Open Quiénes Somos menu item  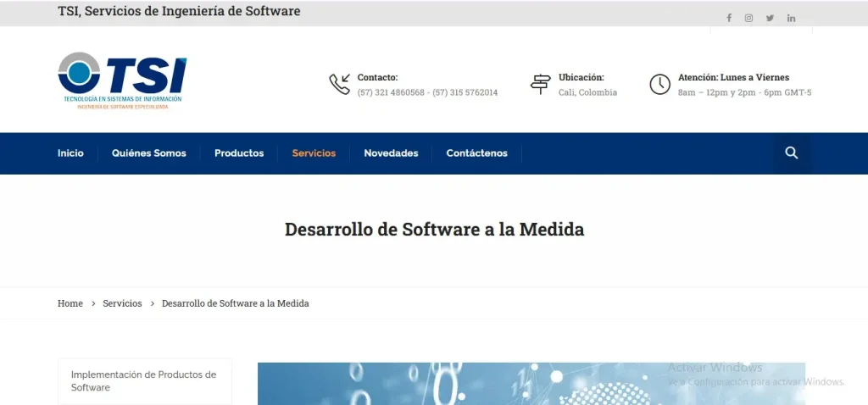(149, 153)
